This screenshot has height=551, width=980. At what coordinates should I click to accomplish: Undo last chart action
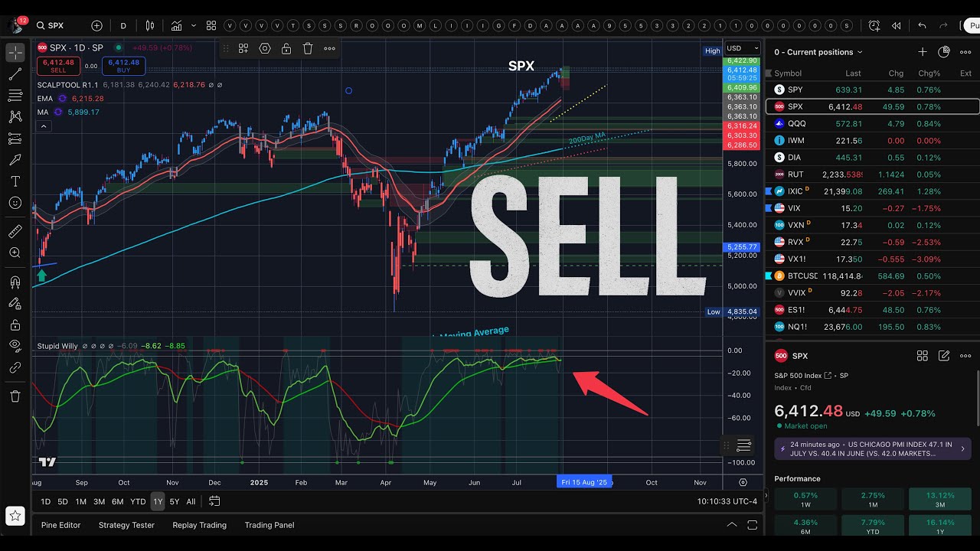pos(922,25)
